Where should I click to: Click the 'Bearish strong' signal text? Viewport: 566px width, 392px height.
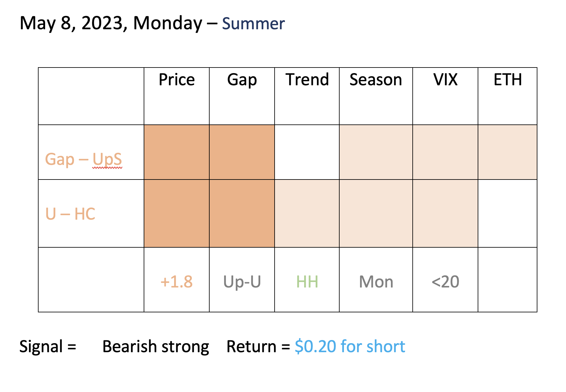click(156, 347)
